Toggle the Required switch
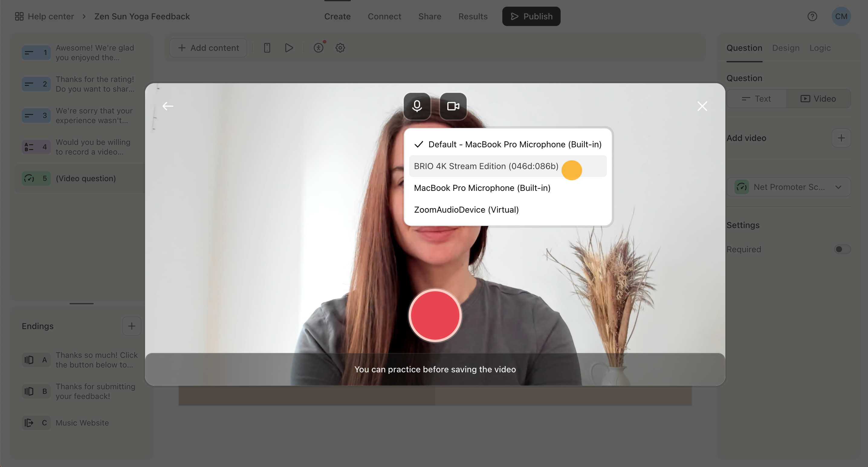This screenshot has height=467, width=868. 842,249
